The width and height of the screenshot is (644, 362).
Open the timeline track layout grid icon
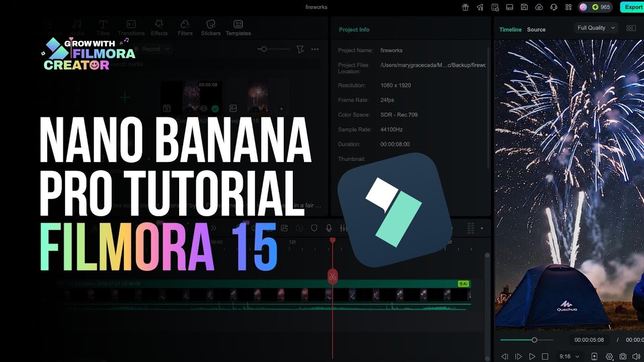(471, 228)
